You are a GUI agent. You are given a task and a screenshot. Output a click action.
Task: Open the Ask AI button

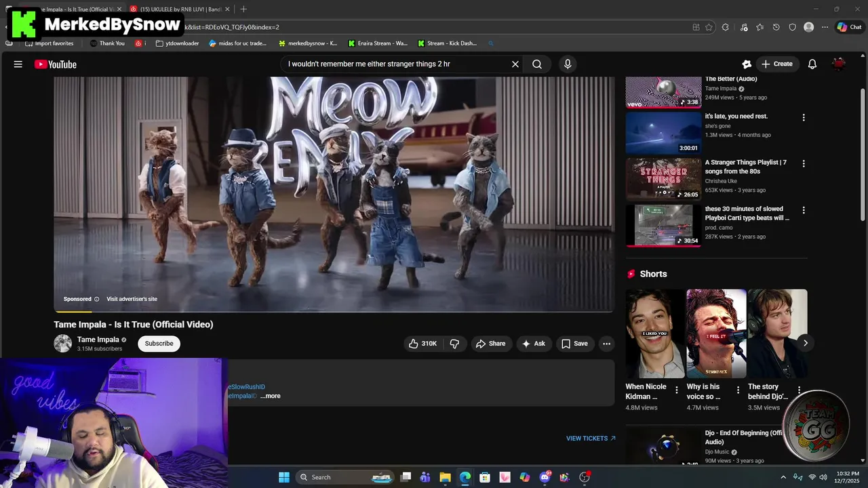point(533,344)
